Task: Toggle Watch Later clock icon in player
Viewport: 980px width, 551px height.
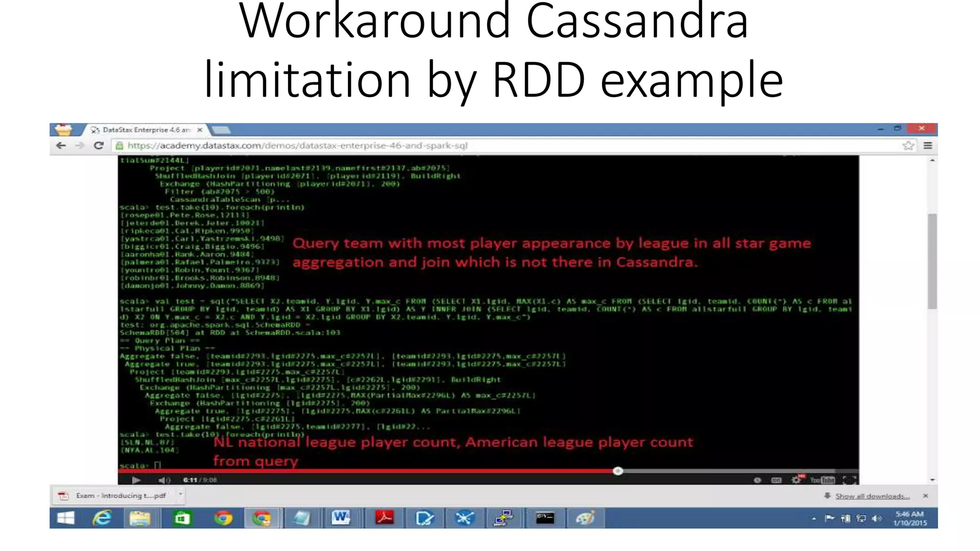Action: coord(757,480)
